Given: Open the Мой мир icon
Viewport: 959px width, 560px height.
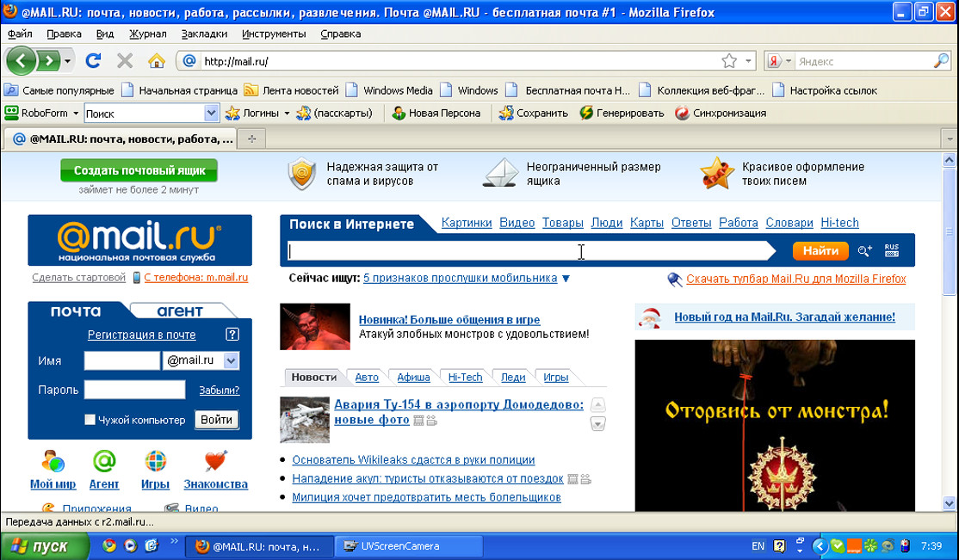Looking at the screenshot, I should pyautogui.click(x=53, y=463).
